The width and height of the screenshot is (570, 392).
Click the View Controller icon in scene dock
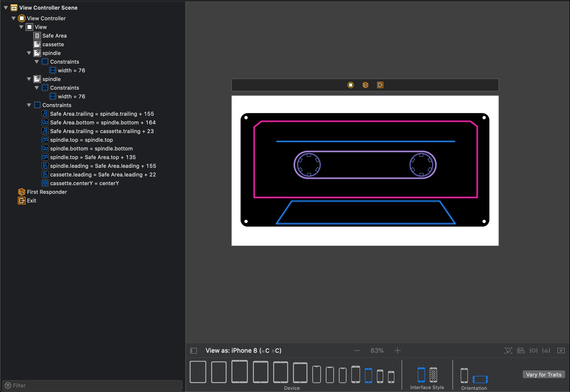[x=350, y=85]
